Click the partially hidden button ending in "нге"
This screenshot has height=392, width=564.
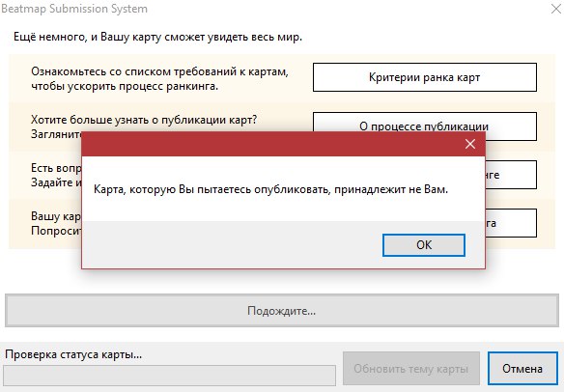pyautogui.click(x=511, y=175)
